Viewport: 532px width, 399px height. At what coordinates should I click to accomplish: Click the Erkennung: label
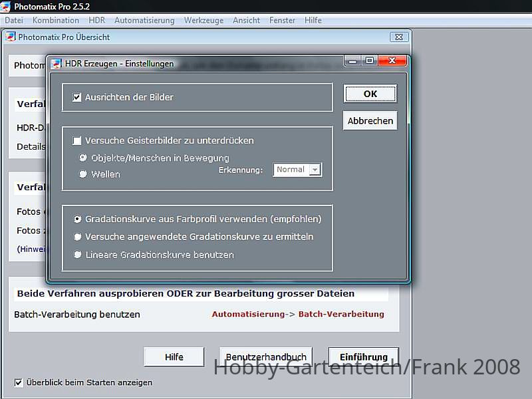click(241, 170)
